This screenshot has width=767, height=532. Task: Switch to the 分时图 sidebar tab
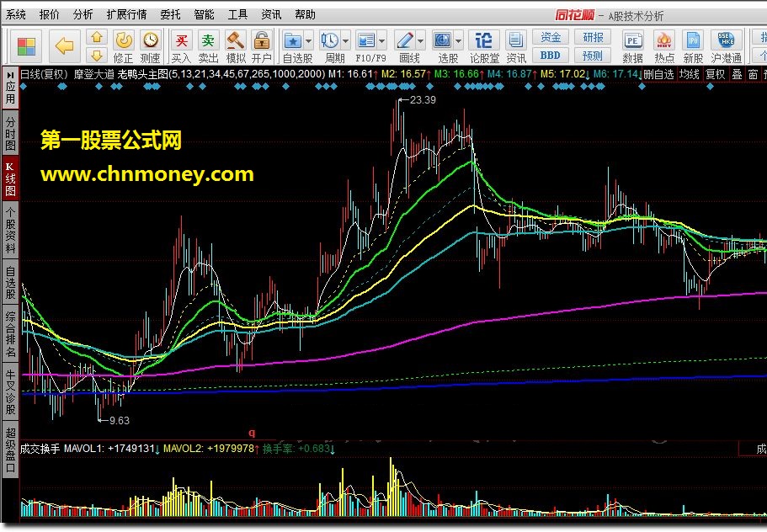(10, 133)
